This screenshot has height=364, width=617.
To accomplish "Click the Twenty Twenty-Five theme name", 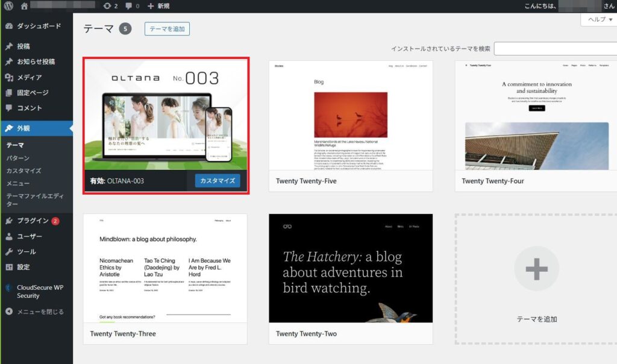I will (x=306, y=181).
